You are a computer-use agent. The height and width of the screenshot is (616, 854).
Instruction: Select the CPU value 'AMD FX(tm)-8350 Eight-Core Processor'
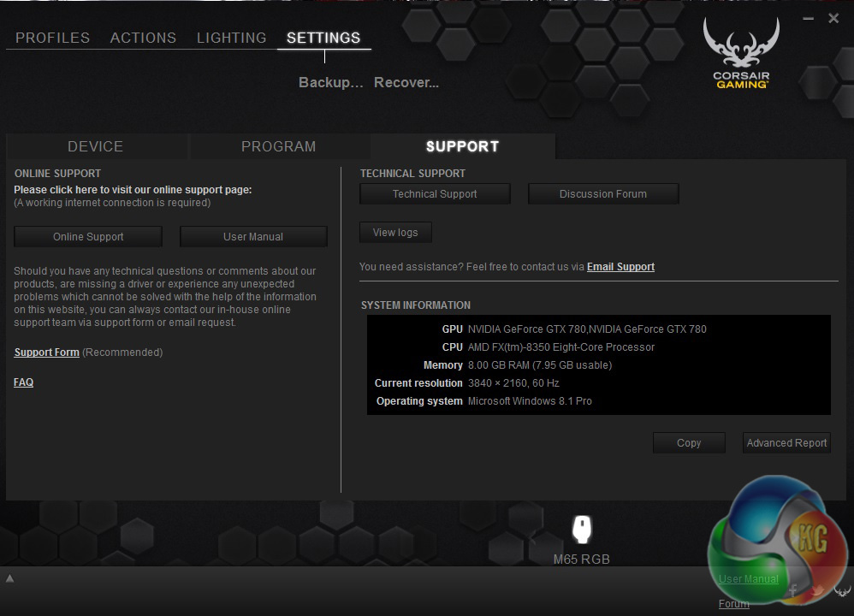pyautogui.click(x=561, y=347)
